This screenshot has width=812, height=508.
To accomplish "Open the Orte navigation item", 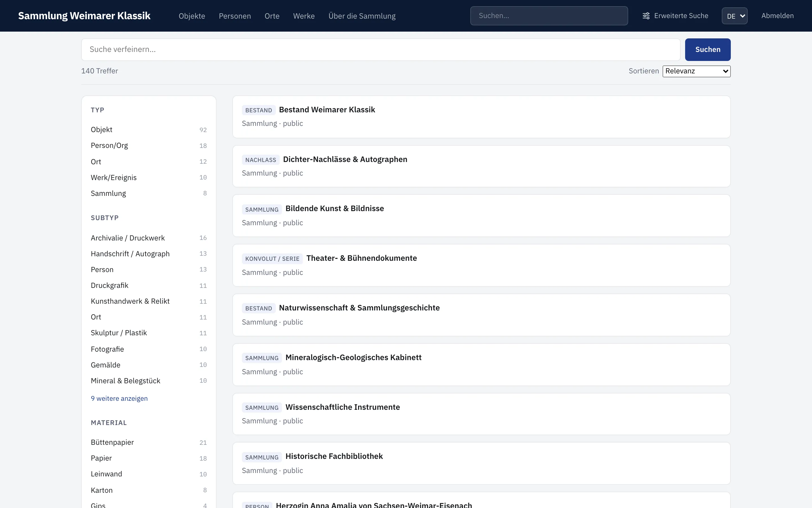I will point(272,16).
